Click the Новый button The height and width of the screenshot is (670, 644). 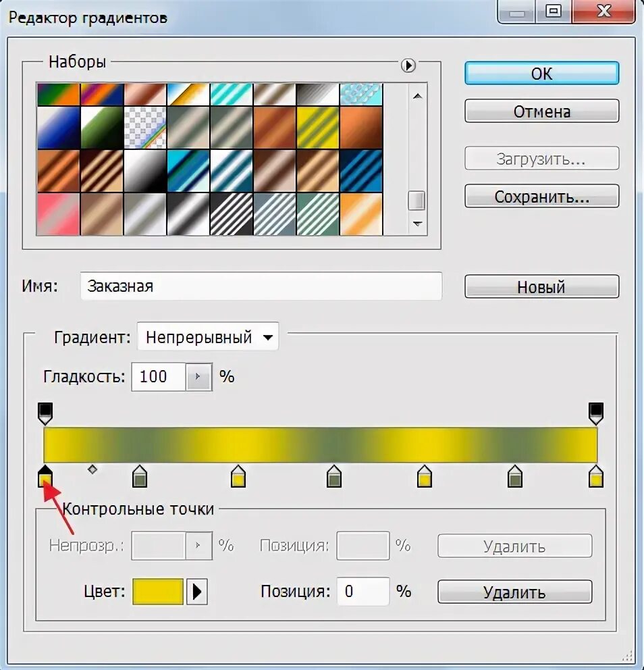(541, 287)
